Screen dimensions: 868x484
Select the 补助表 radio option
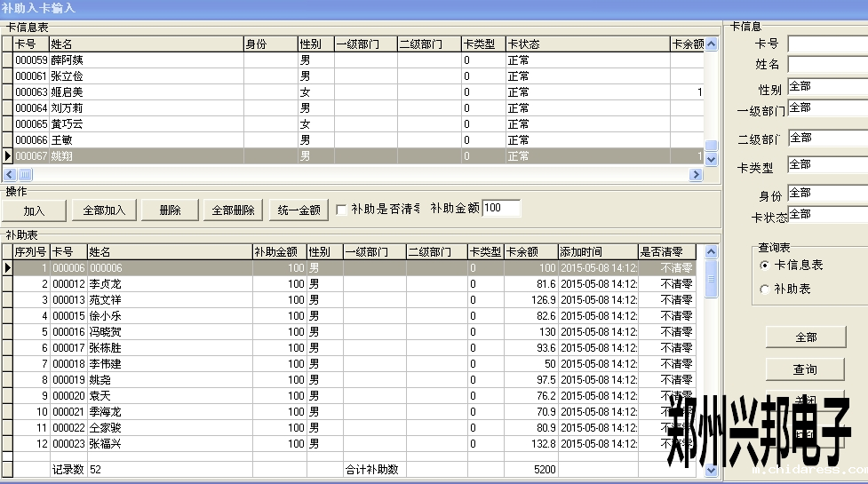pos(765,289)
